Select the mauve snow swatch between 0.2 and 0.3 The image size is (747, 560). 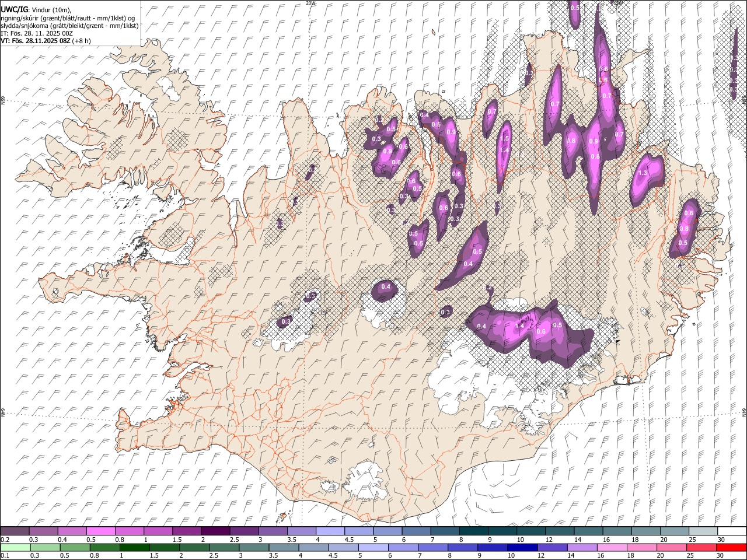point(15,531)
